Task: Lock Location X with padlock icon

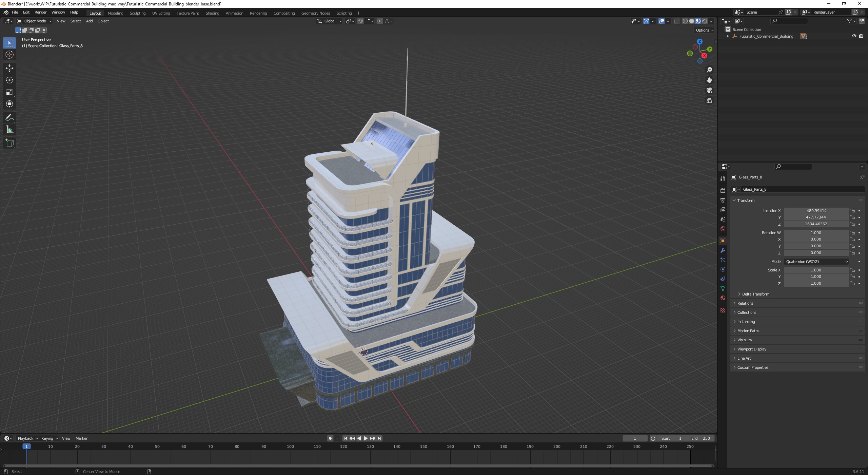Action: click(x=852, y=211)
